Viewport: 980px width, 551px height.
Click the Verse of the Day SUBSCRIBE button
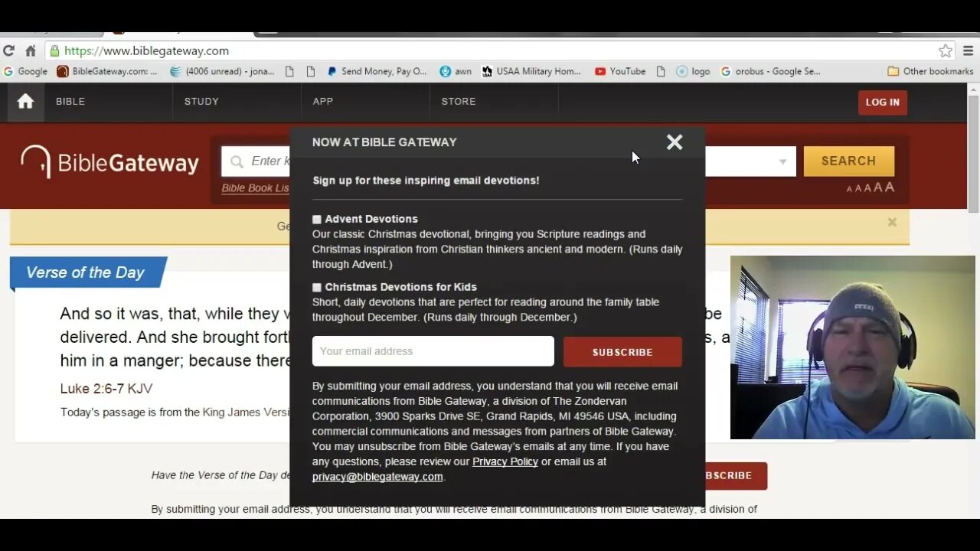click(x=735, y=476)
